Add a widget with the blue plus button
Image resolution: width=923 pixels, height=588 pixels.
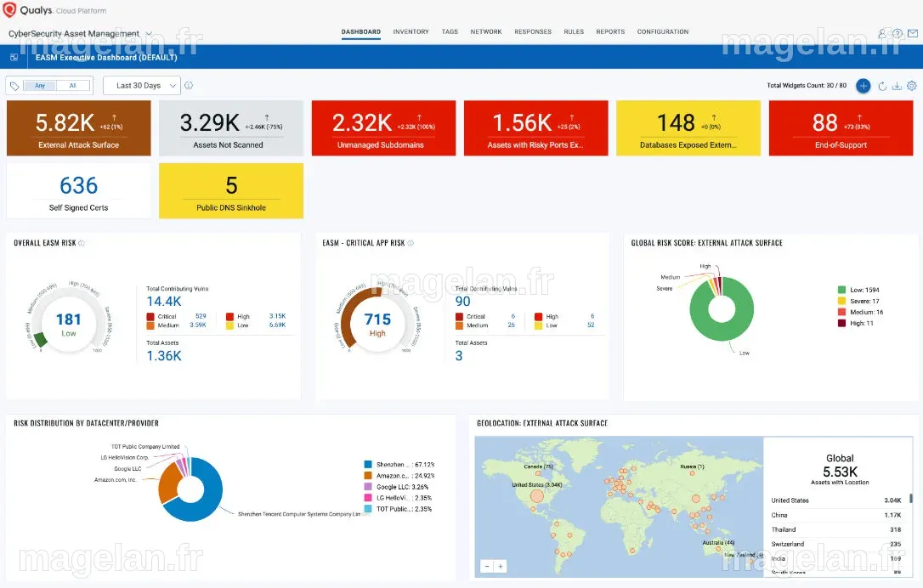(x=863, y=86)
